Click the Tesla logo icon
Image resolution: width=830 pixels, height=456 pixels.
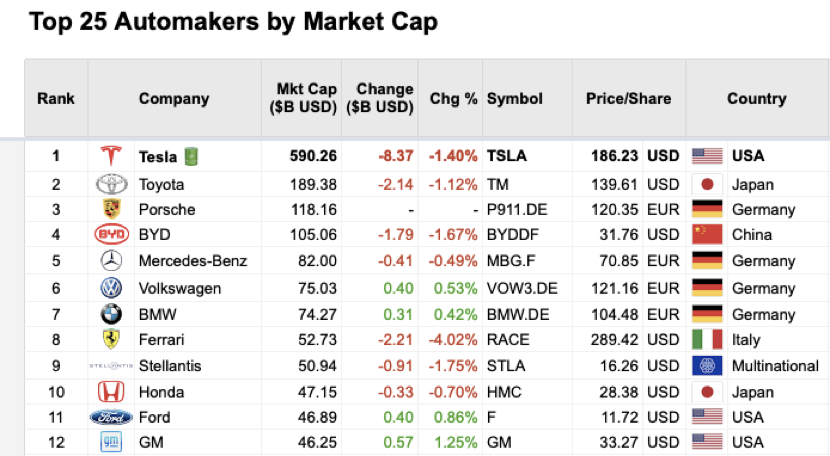pyautogui.click(x=110, y=156)
